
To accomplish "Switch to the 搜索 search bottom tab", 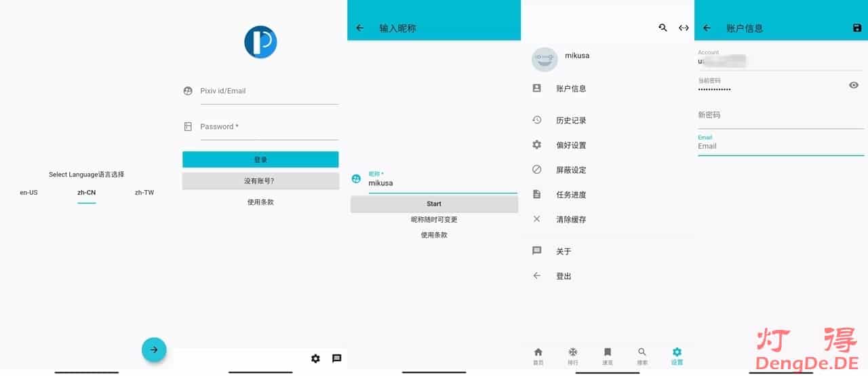I will pos(642,356).
